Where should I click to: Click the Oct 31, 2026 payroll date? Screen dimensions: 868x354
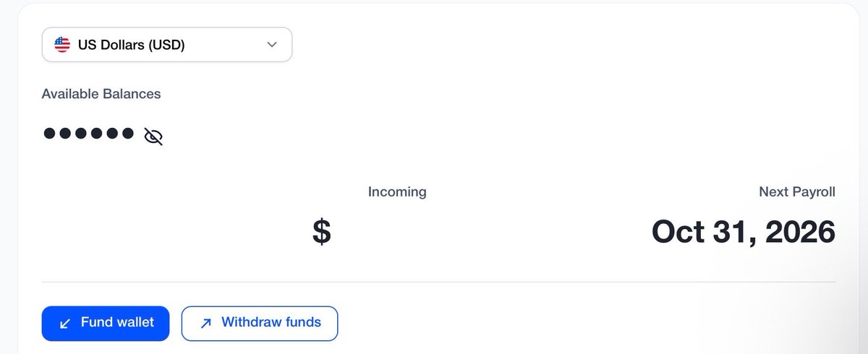pos(744,232)
